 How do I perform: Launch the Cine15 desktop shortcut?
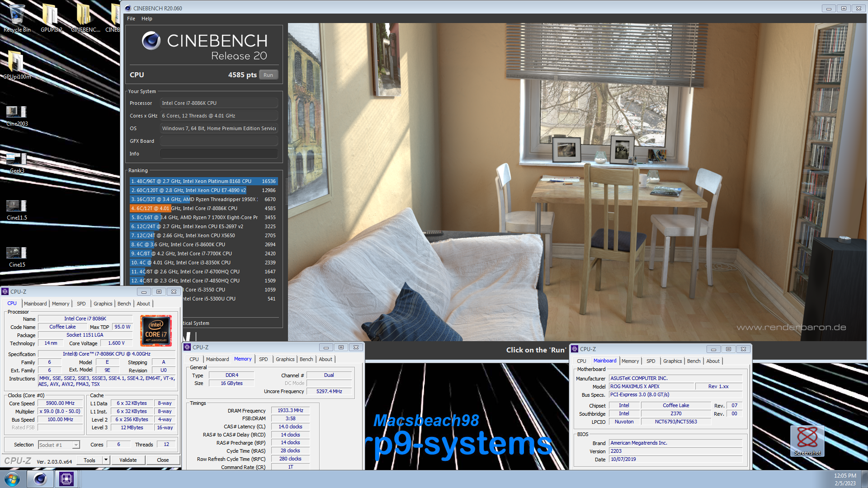17,257
